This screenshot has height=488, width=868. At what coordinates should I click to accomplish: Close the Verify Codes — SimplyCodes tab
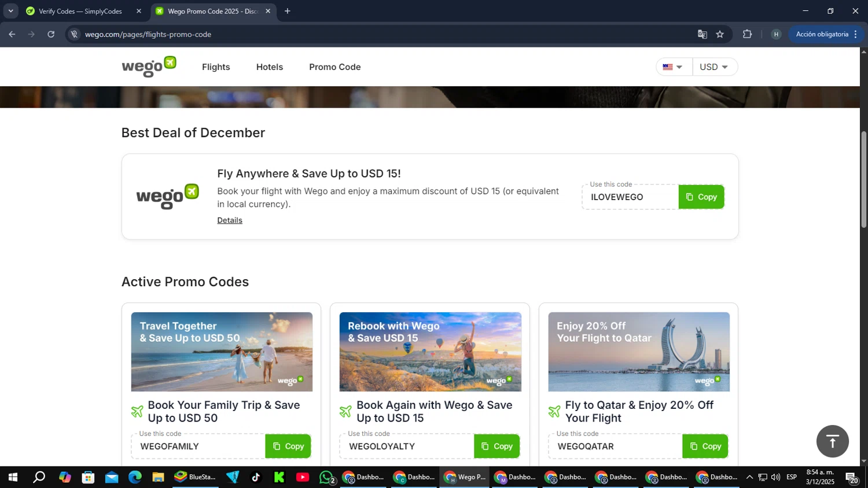pyautogui.click(x=139, y=11)
